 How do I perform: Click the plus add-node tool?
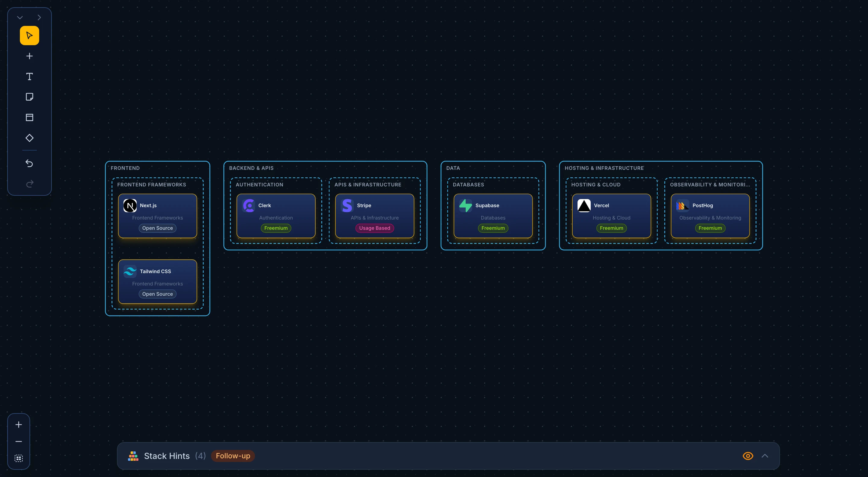click(x=29, y=56)
